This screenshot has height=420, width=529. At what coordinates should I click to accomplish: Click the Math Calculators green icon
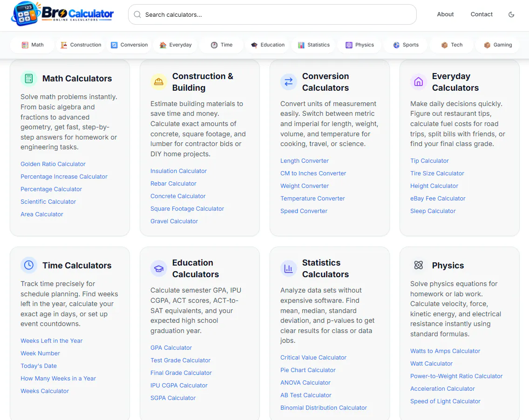point(29,79)
